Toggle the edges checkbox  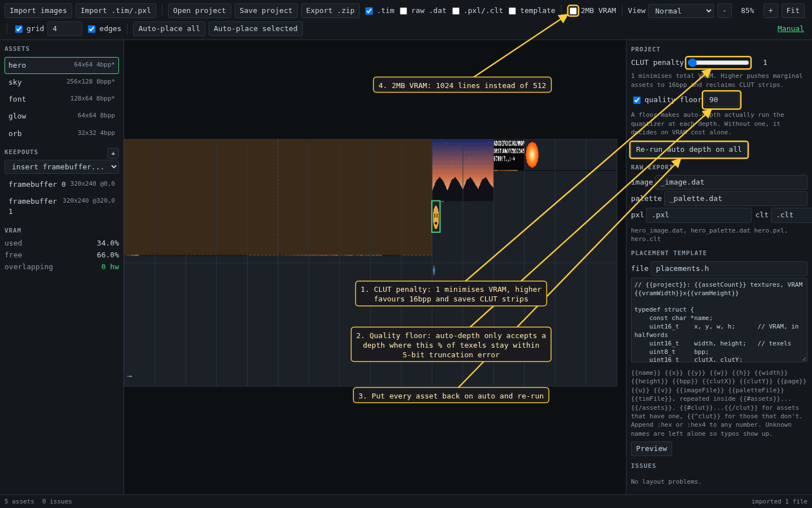(x=91, y=29)
